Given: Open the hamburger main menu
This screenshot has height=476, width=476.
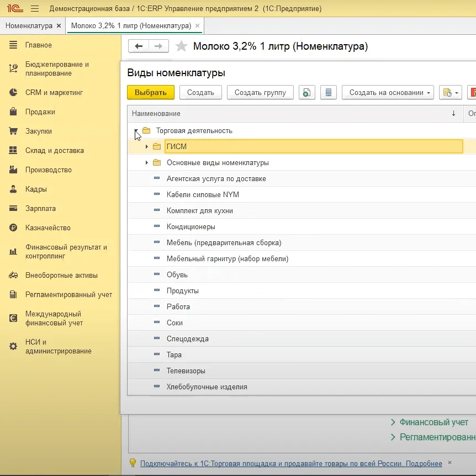Looking at the screenshot, I should click(x=35, y=9).
